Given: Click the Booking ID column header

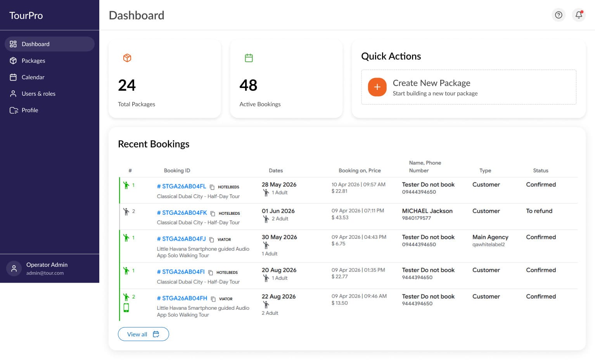Looking at the screenshot, I should pyautogui.click(x=177, y=171).
